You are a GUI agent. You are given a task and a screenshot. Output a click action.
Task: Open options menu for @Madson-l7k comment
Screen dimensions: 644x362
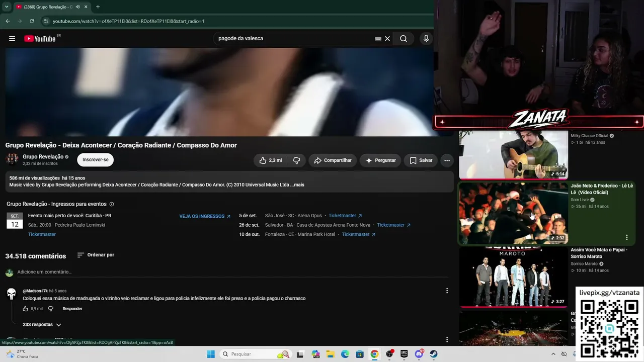447,291
